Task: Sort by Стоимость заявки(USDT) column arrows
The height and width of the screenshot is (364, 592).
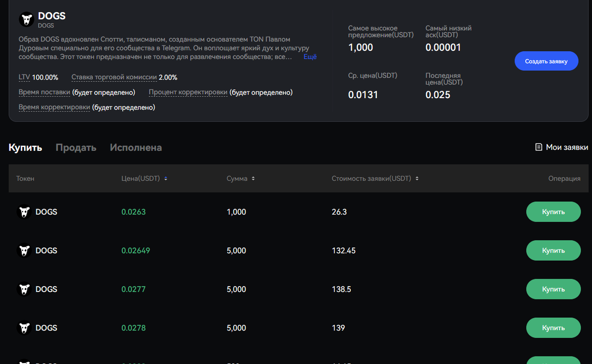Action: click(x=417, y=179)
